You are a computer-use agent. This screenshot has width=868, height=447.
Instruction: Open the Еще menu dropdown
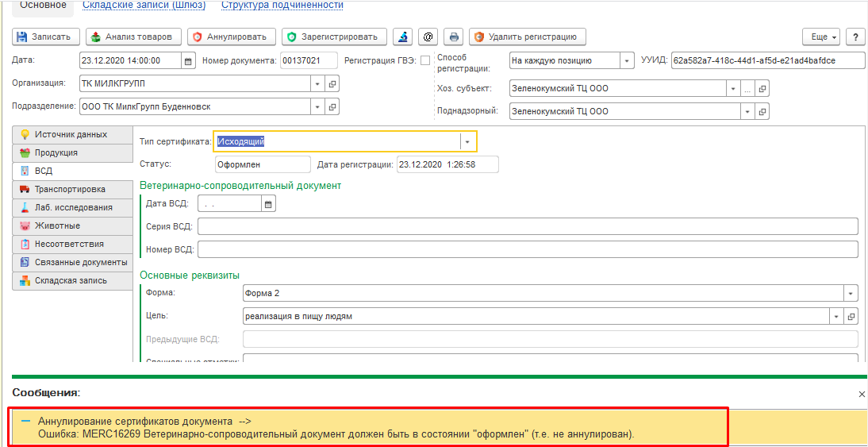tap(822, 37)
